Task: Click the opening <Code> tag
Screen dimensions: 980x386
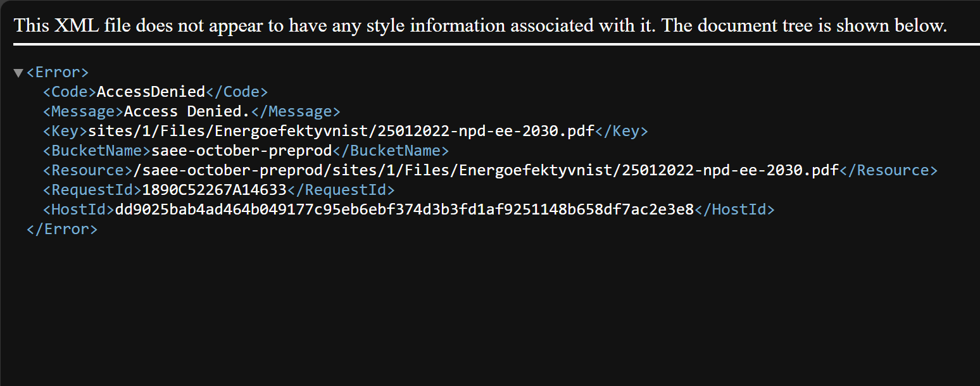Action: click(x=69, y=92)
